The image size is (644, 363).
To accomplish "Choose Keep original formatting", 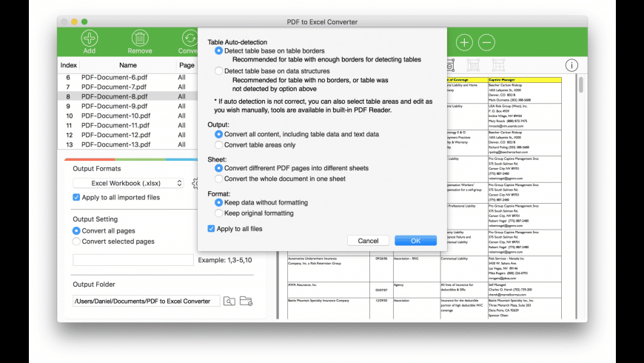I will click(218, 213).
